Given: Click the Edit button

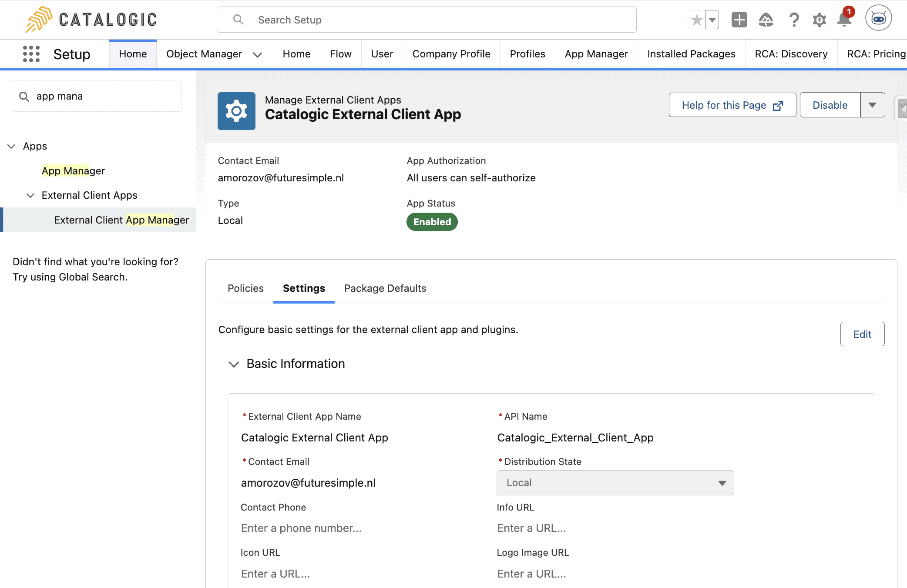Looking at the screenshot, I should [862, 334].
